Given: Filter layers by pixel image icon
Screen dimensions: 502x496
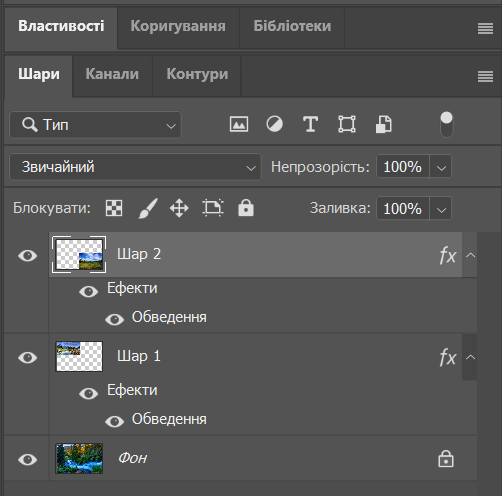Looking at the screenshot, I should click(239, 124).
